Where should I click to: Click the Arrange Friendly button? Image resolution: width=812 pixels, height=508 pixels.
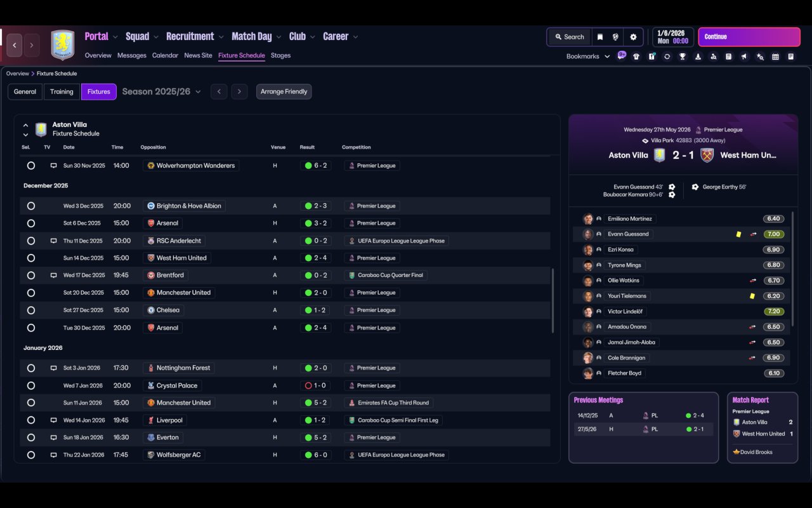pyautogui.click(x=284, y=91)
